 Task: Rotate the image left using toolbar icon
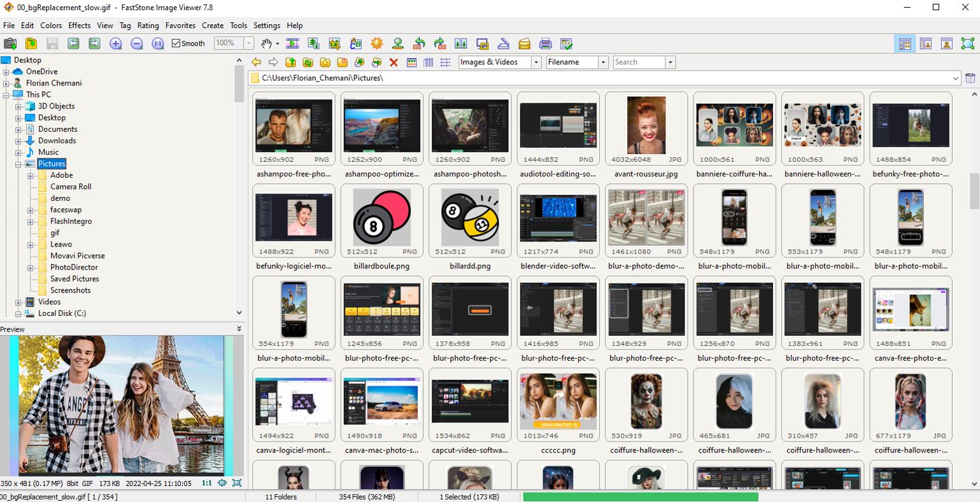[420, 43]
